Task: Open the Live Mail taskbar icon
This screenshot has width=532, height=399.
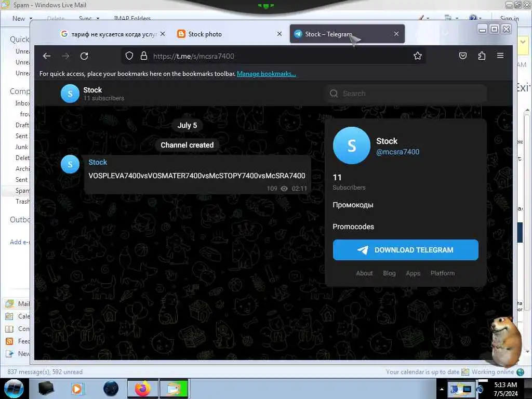Action: (174, 389)
